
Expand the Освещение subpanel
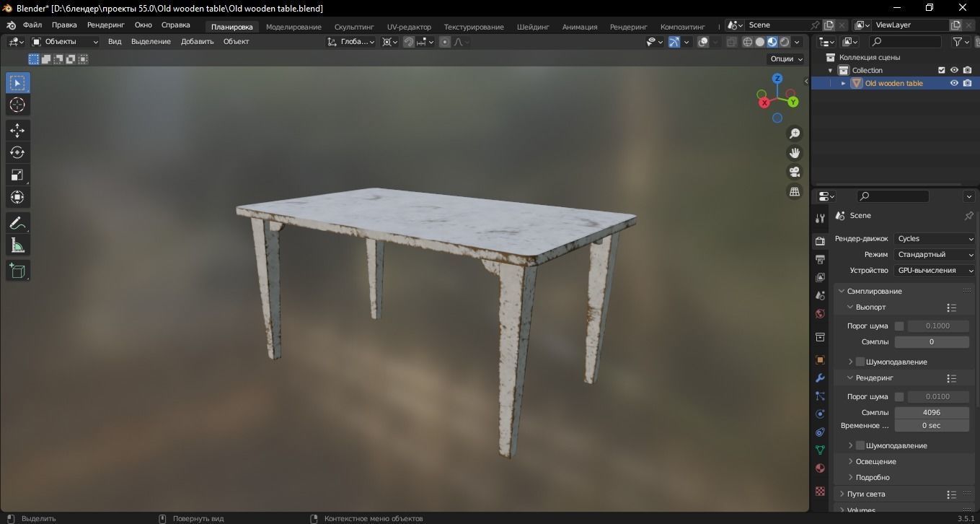tap(875, 462)
